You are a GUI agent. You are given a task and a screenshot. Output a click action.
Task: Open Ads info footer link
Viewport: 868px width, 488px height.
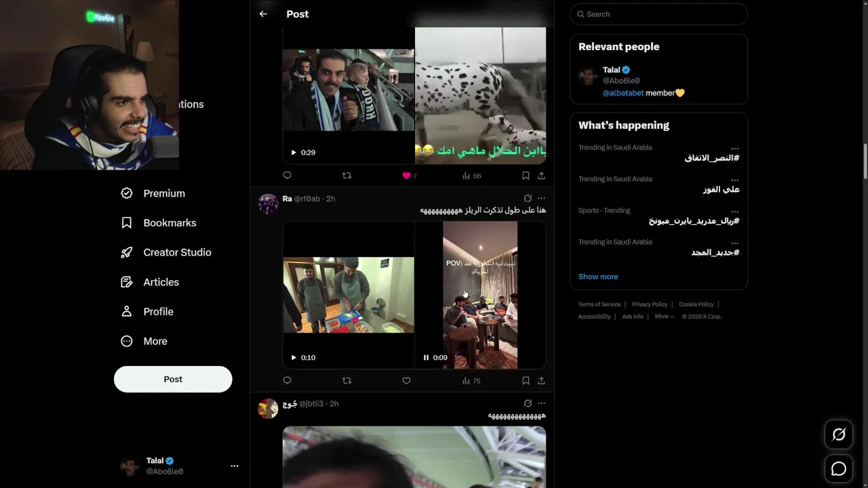633,317
